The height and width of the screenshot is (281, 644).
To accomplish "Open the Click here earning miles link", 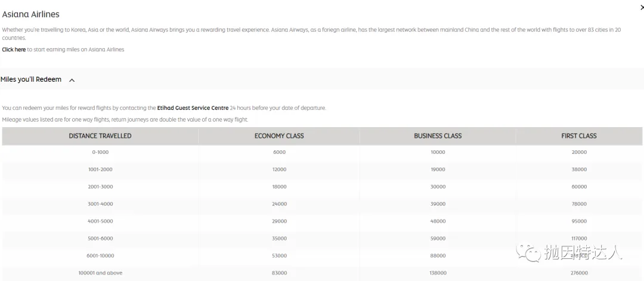I will (14, 50).
